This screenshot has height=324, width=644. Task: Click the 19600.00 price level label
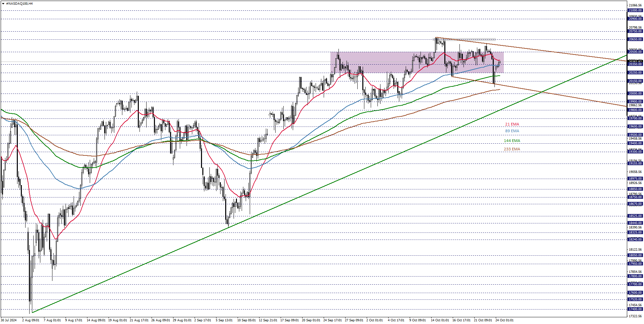coord(635,127)
